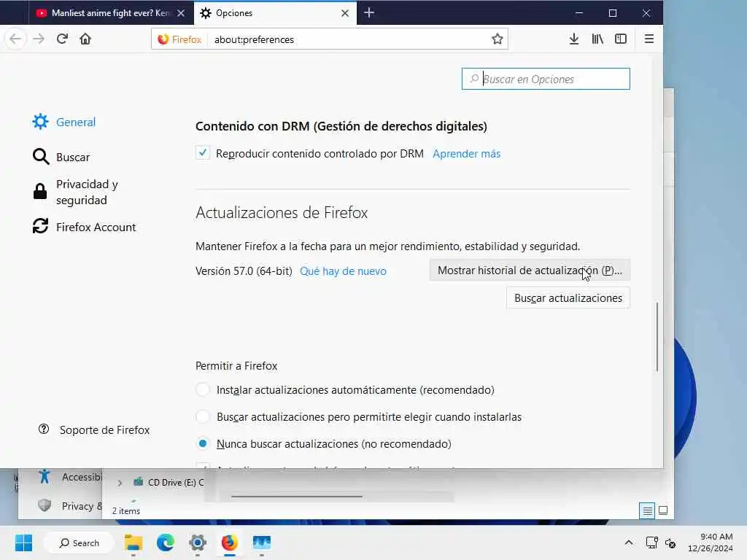Open File Explorer from the taskbar
Viewport: 747px width, 560px height.
pyautogui.click(x=133, y=542)
